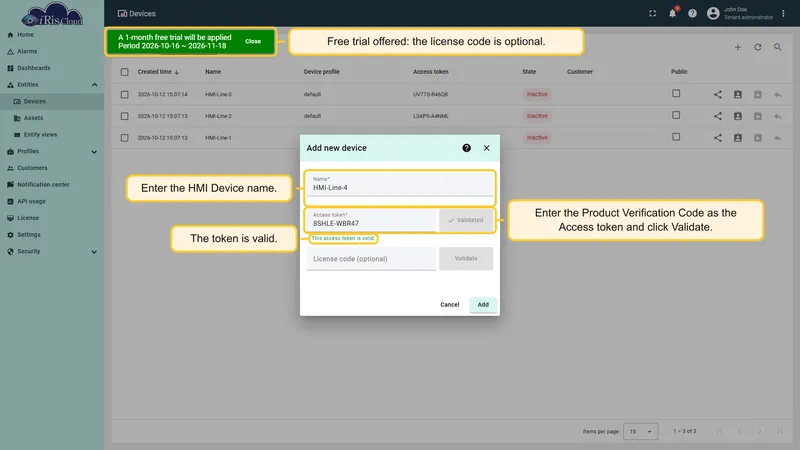Image resolution: width=800 pixels, height=450 pixels.
Task: Click the share icon for HMI-Line-1
Action: [x=718, y=138]
